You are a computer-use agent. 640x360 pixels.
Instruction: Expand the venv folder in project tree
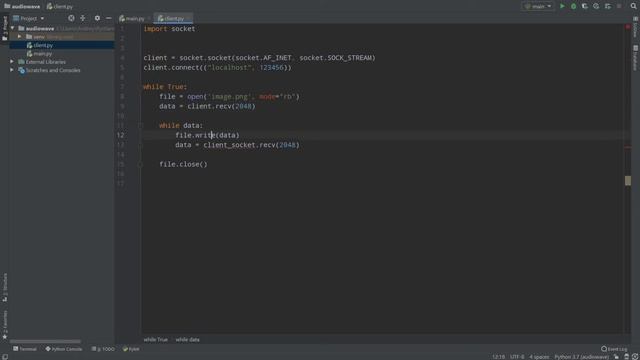tap(19, 37)
